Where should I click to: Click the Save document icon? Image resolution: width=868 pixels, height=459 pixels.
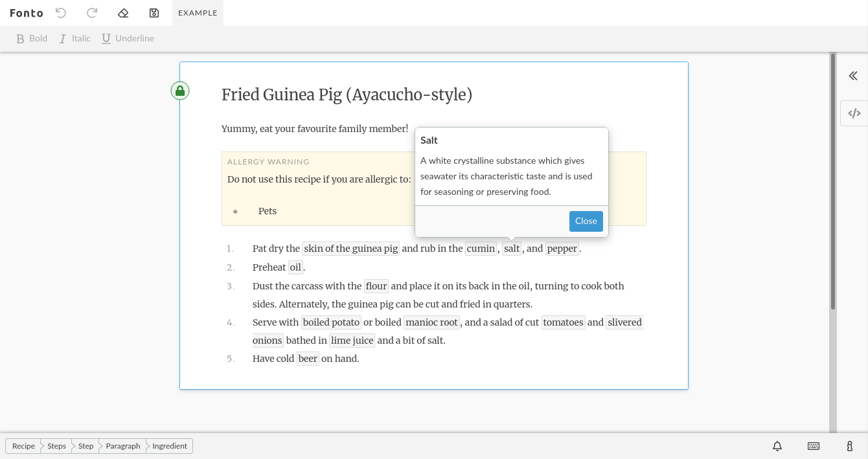154,12
